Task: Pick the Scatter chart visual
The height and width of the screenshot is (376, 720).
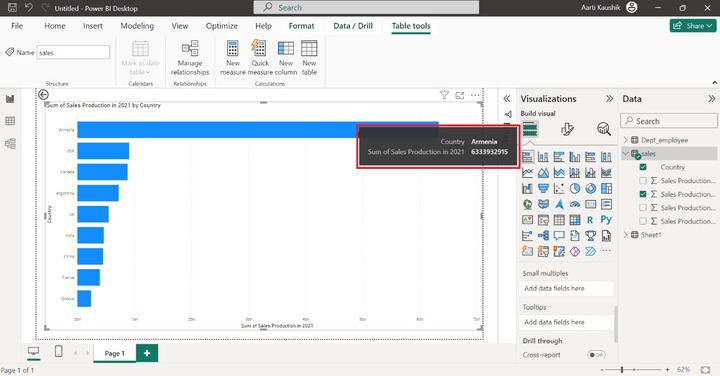Action: click(559, 188)
